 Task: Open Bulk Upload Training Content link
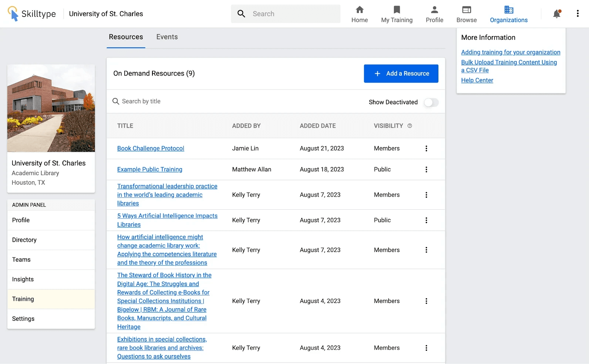coord(509,66)
